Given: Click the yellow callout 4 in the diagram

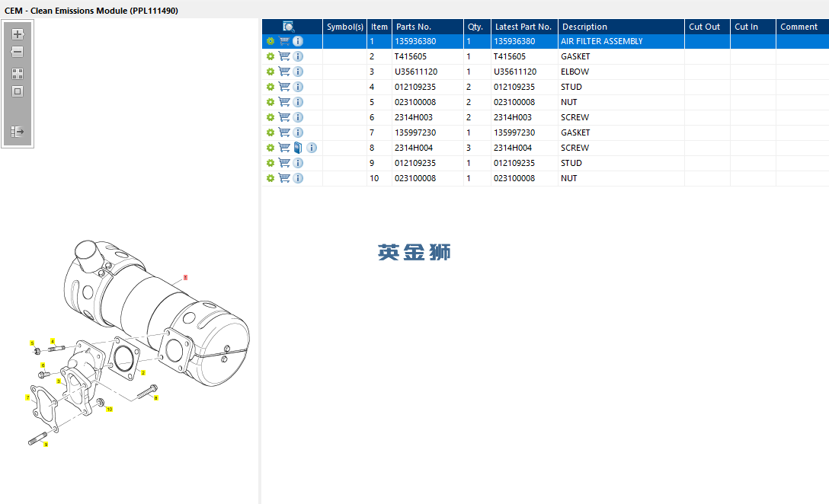Looking at the screenshot, I should (x=53, y=341).
